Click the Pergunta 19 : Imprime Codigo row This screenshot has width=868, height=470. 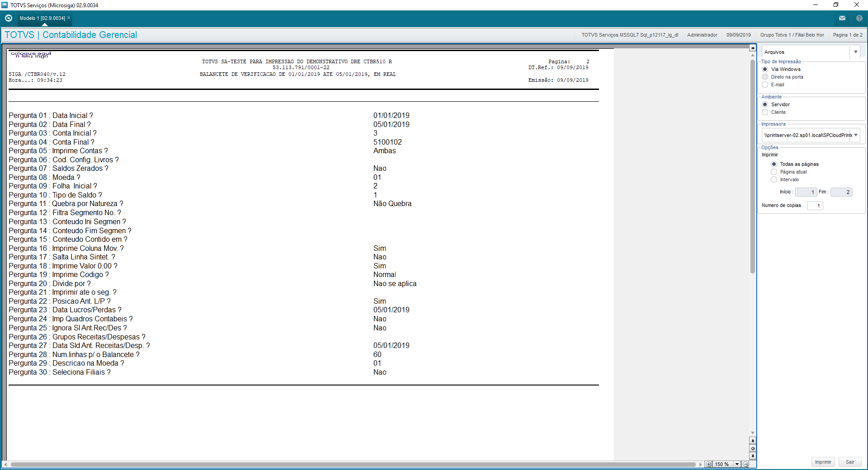coord(59,275)
